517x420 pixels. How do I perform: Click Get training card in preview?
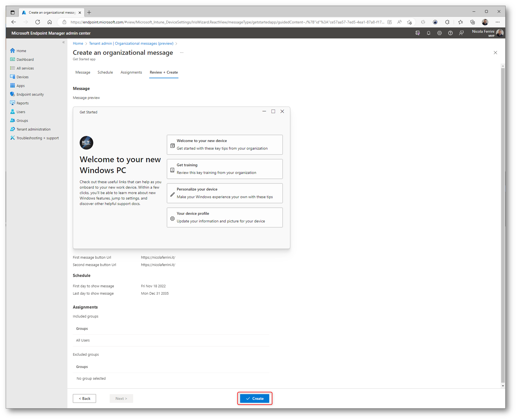[x=225, y=169]
